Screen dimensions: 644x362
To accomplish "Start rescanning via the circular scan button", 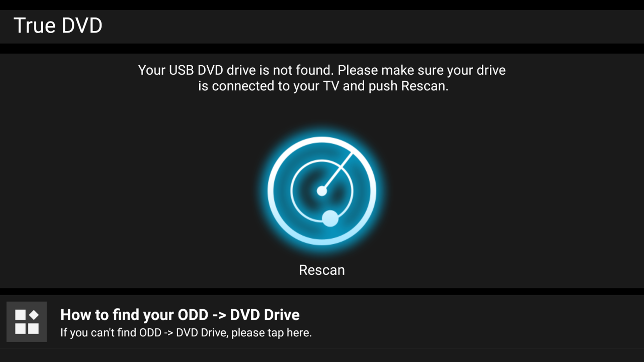I will coord(322,191).
